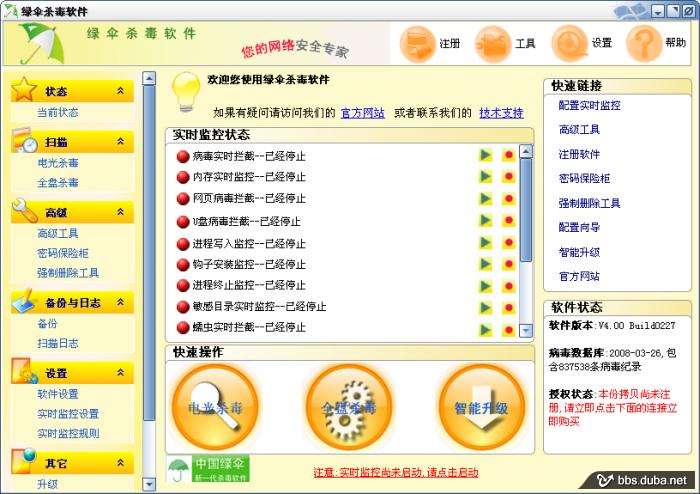Open 高级工具 quick link on right
This screenshot has width=700, height=494.
coord(579,129)
